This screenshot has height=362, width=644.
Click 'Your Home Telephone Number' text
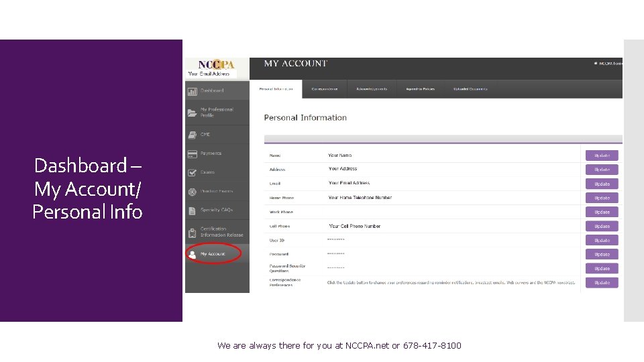click(360, 197)
